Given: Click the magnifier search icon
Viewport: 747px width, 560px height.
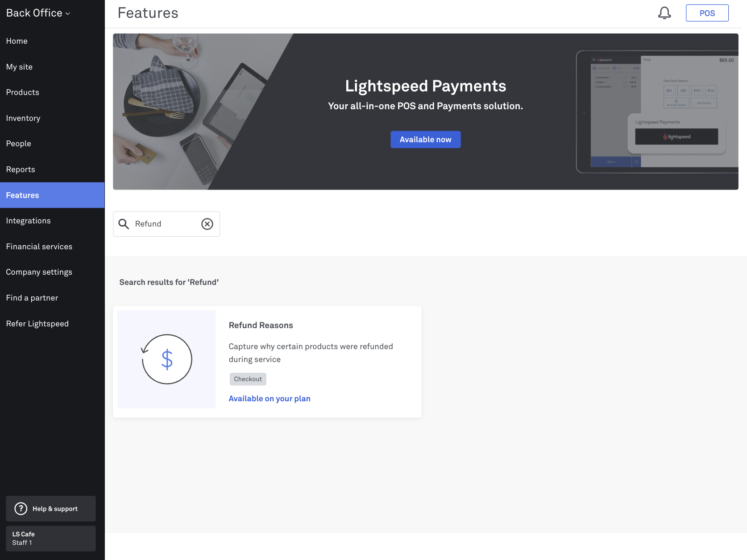Looking at the screenshot, I should [124, 224].
